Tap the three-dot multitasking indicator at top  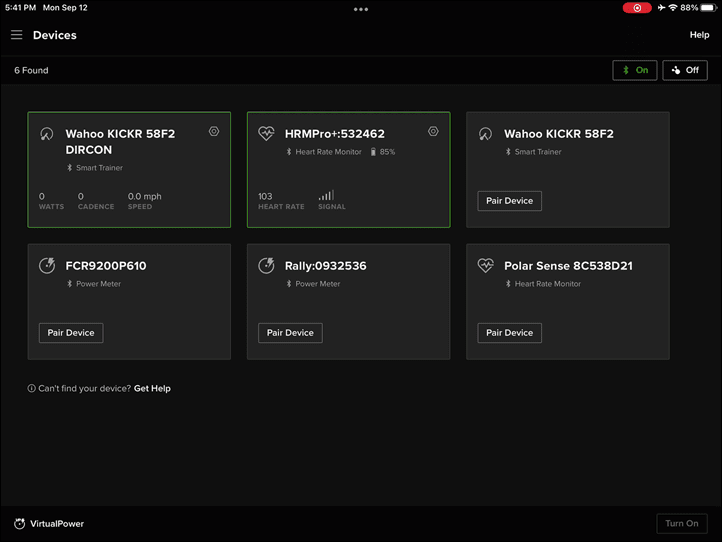(x=361, y=9)
